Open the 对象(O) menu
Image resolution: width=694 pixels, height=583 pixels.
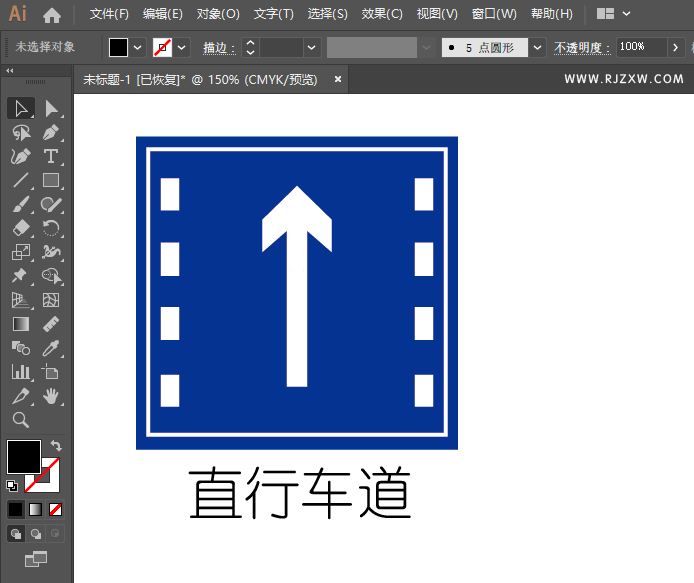(218, 14)
